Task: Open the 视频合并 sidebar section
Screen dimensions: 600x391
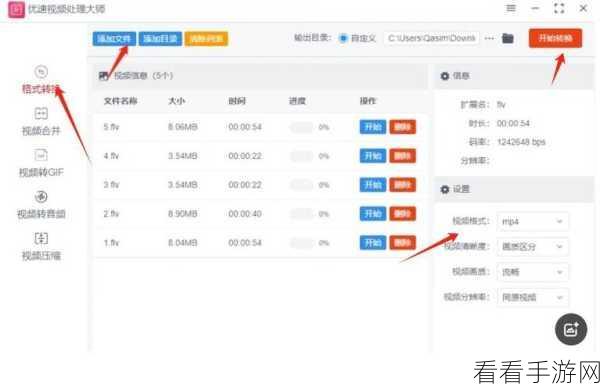Action: pyautogui.click(x=41, y=122)
